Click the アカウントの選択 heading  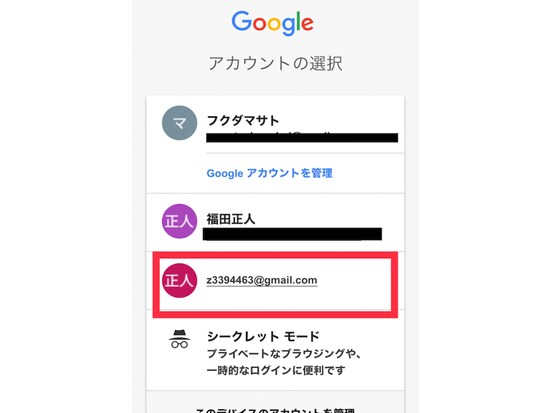click(x=275, y=64)
